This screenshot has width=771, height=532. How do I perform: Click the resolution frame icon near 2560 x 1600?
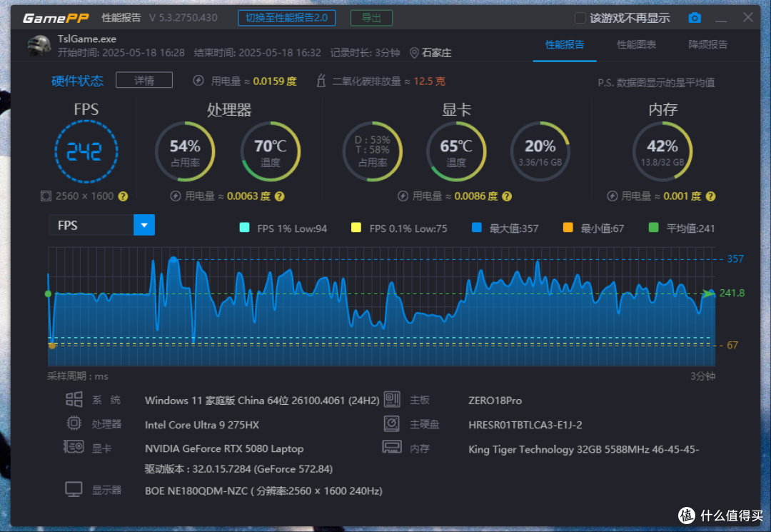click(x=46, y=196)
